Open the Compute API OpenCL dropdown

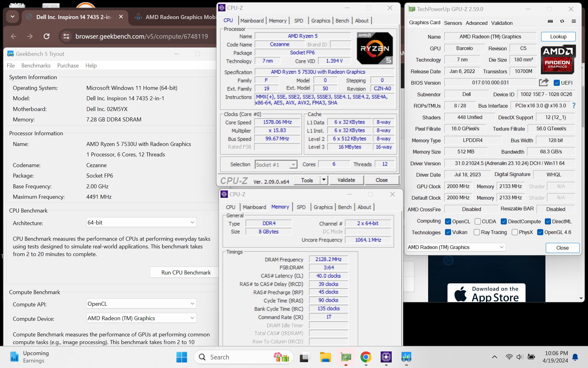coord(141,304)
